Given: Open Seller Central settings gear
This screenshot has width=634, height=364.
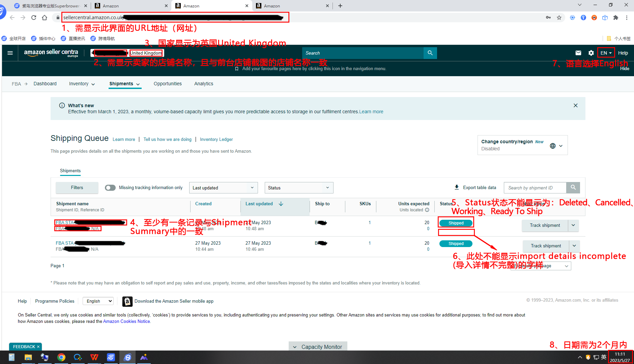Looking at the screenshot, I should [x=591, y=53].
